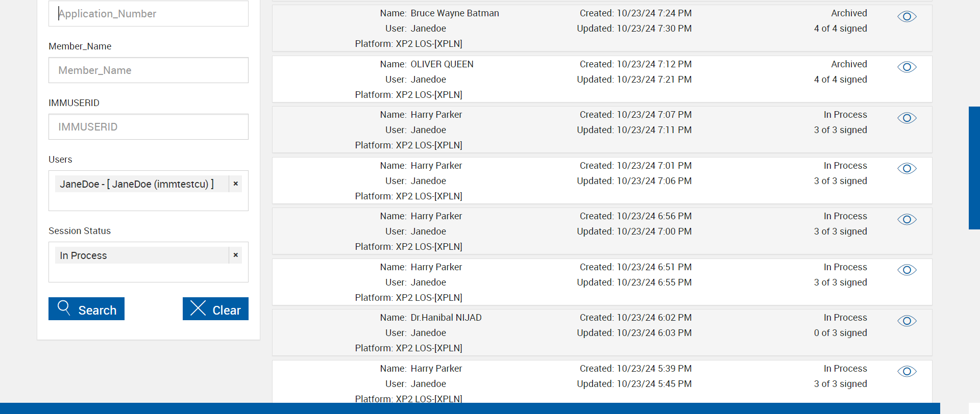View the Bruce Wayne Batman session details

(906, 17)
